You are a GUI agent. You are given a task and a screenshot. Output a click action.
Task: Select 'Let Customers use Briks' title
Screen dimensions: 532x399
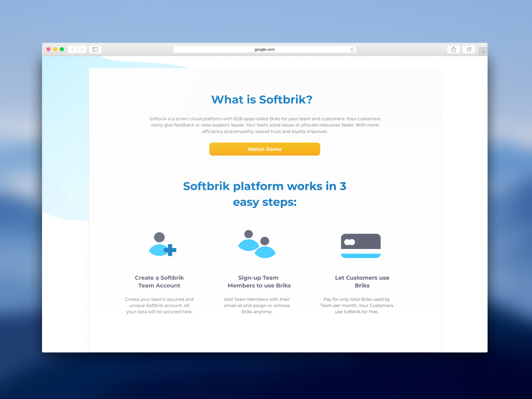point(362,281)
